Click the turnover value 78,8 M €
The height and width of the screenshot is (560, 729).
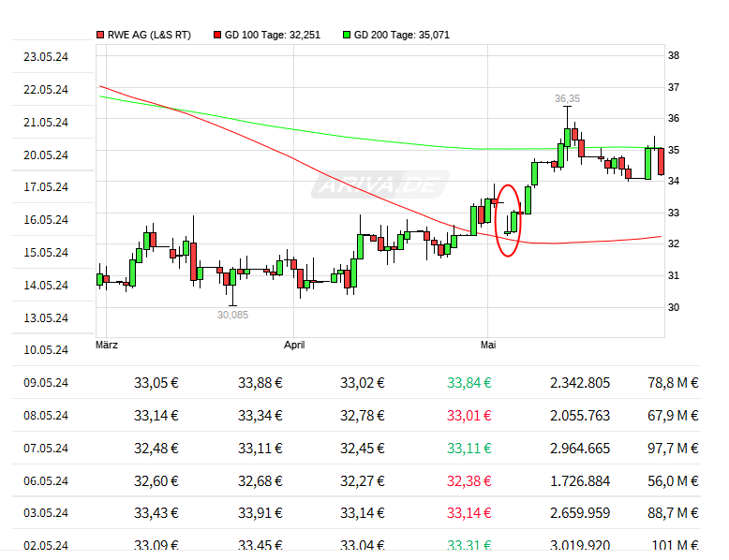[x=673, y=382]
